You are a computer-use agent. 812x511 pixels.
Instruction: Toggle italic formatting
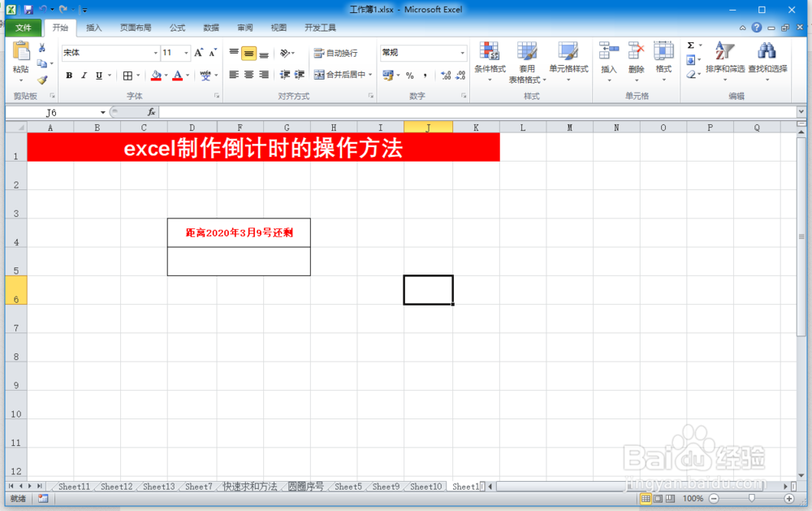tap(84, 76)
